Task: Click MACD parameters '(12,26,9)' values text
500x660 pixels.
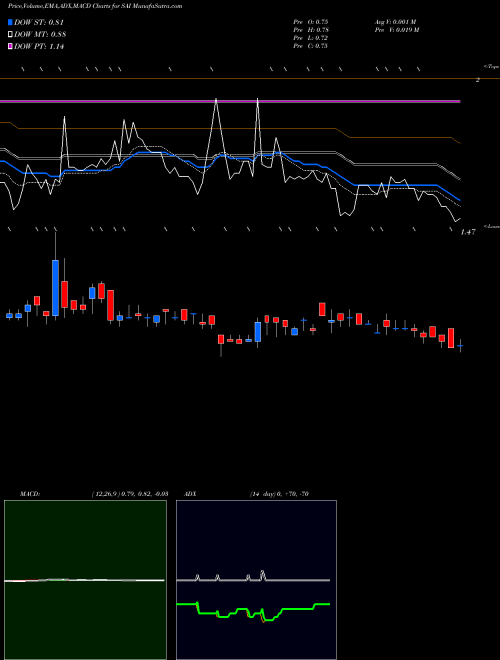Action: click(129, 494)
